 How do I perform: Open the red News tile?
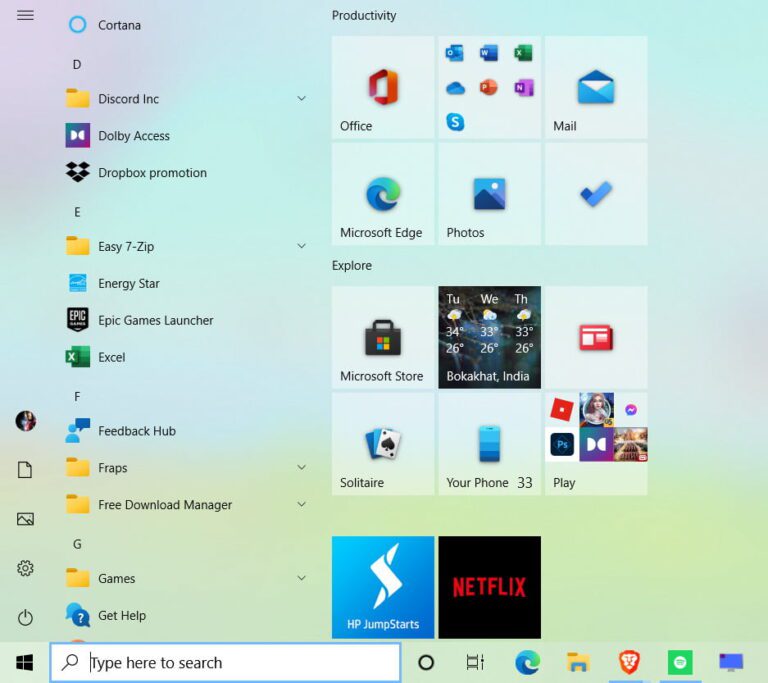pos(596,338)
